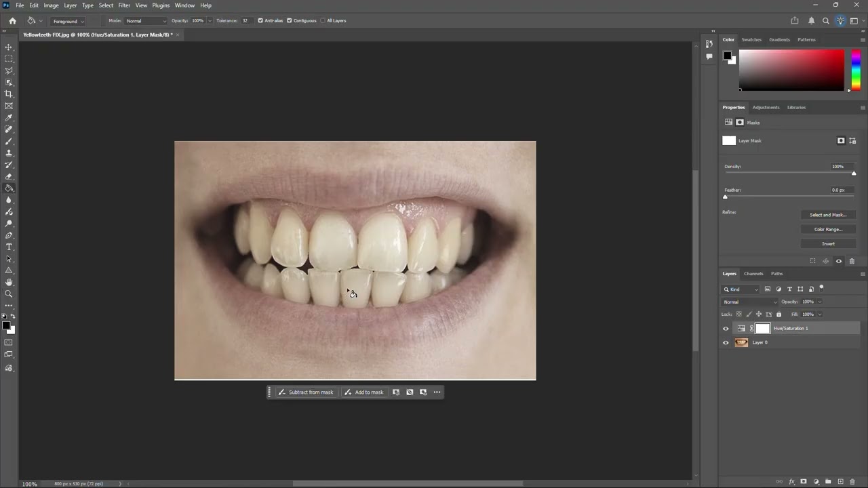Open the Kind filter dropdown
868x488 pixels.
coord(741,289)
